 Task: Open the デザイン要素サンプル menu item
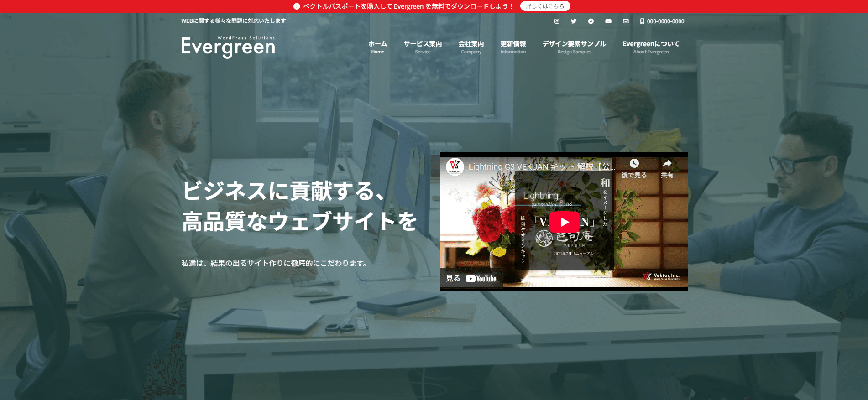pyautogui.click(x=574, y=47)
